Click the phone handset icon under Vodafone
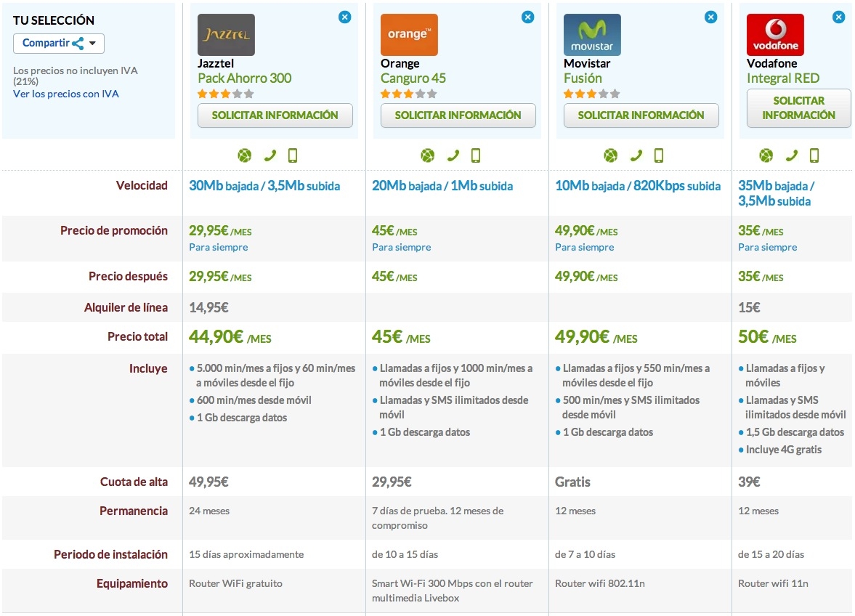855x616 pixels. tap(792, 156)
